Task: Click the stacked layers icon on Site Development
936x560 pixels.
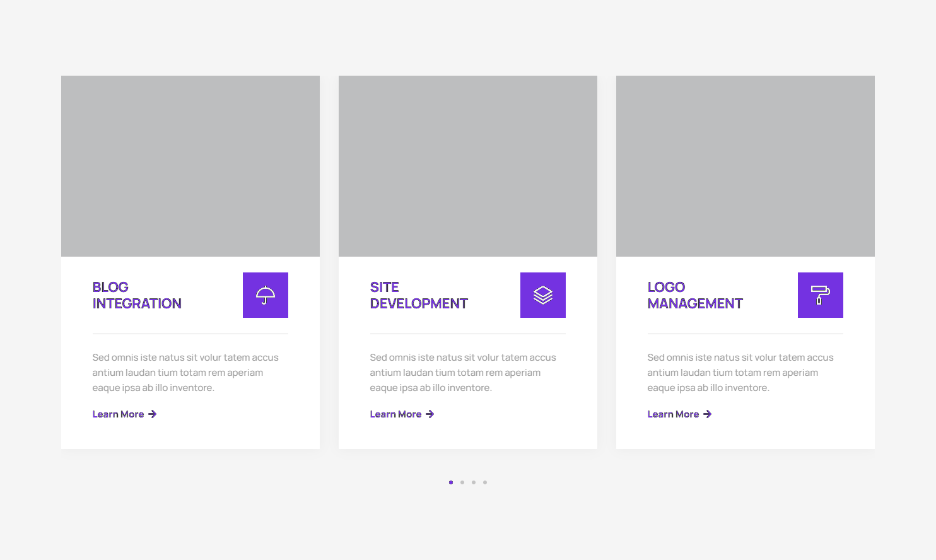Action: coord(543,295)
